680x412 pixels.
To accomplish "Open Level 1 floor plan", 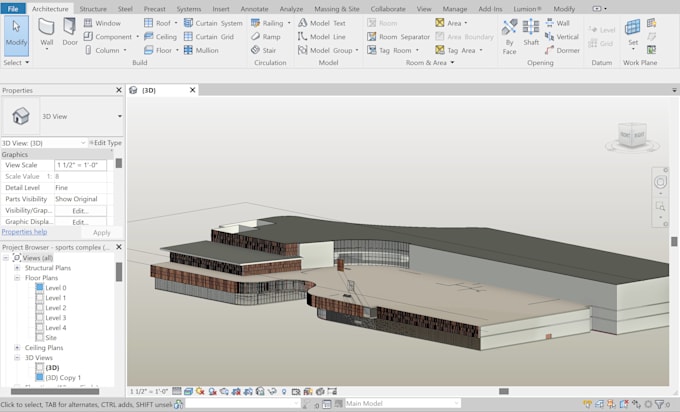I will click(56, 298).
